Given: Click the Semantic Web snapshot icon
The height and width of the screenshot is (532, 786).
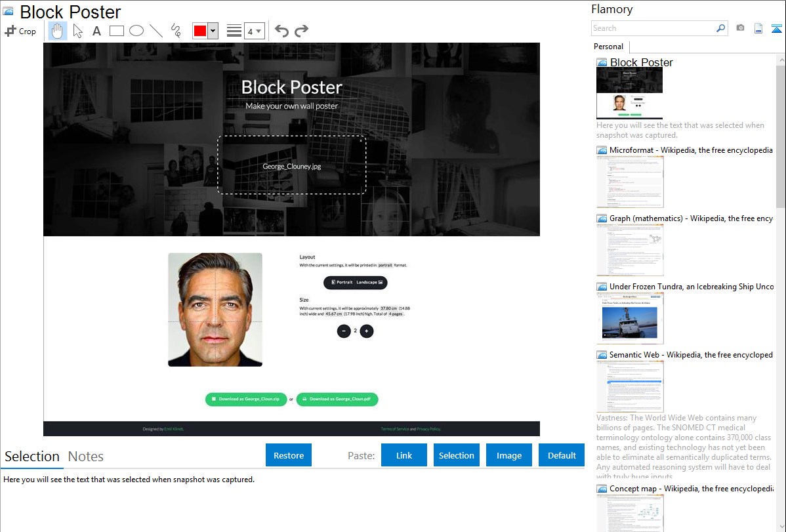Looking at the screenshot, I should (602, 355).
